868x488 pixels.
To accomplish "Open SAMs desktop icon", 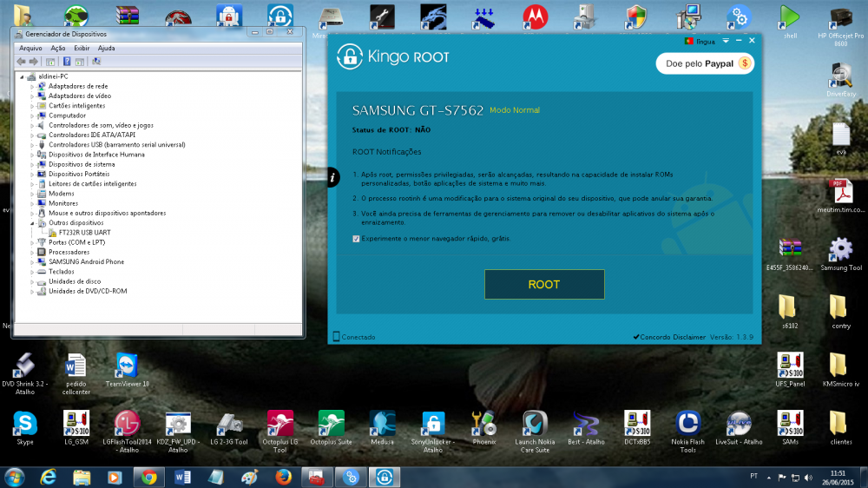I will pos(790,429).
